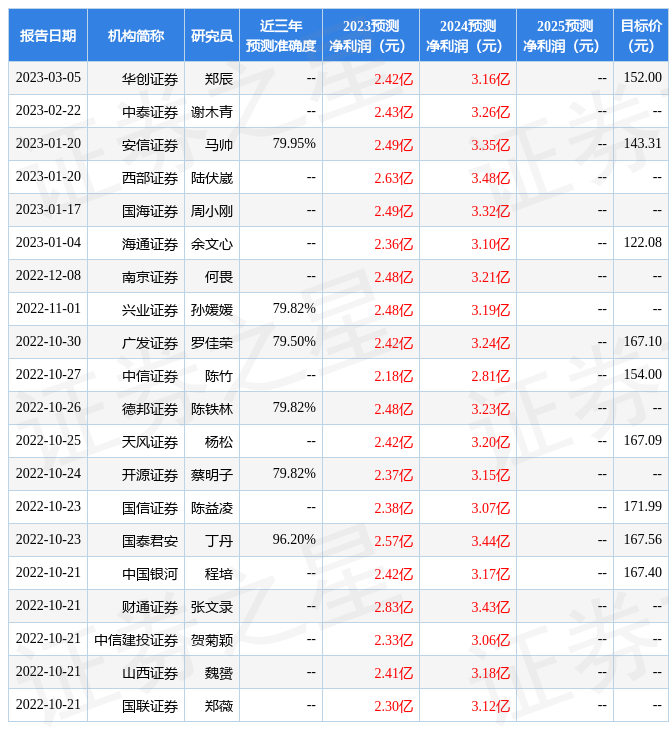Select institution 安信证券
Viewport: 669px width, 730px height.
150,145
